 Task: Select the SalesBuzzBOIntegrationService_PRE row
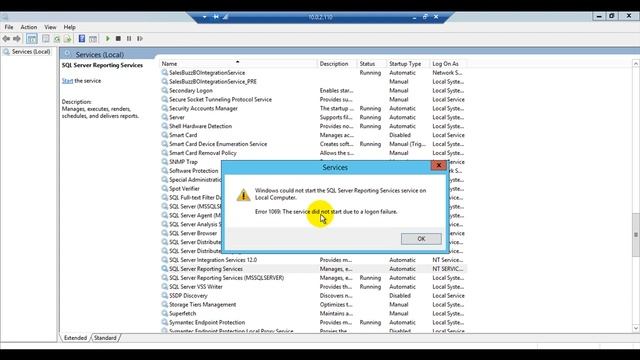pyautogui.click(x=313, y=82)
